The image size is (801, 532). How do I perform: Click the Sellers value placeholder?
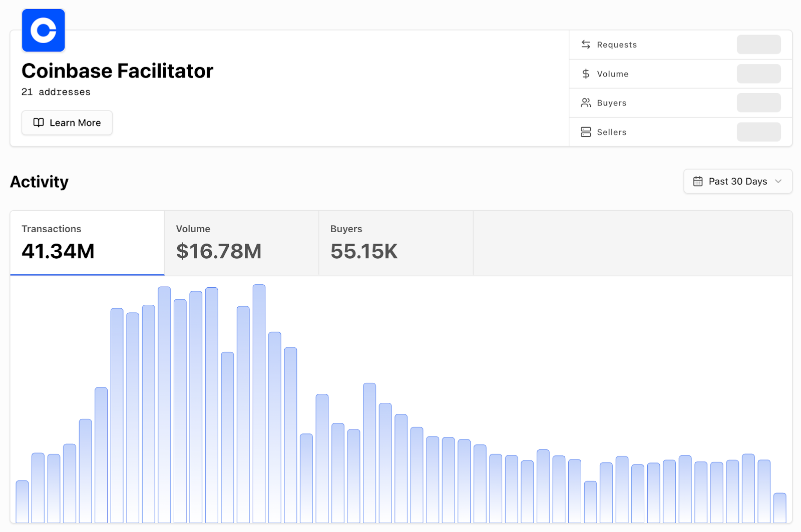(x=758, y=132)
